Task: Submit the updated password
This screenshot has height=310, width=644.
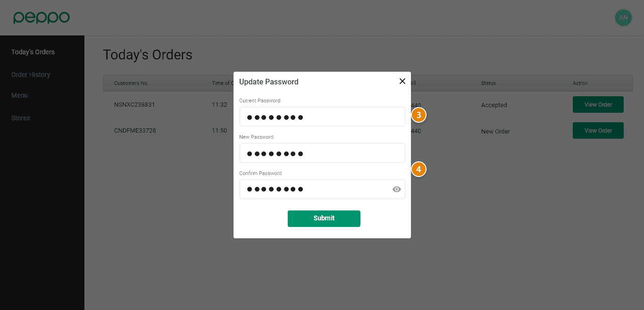Action: (324, 218)
